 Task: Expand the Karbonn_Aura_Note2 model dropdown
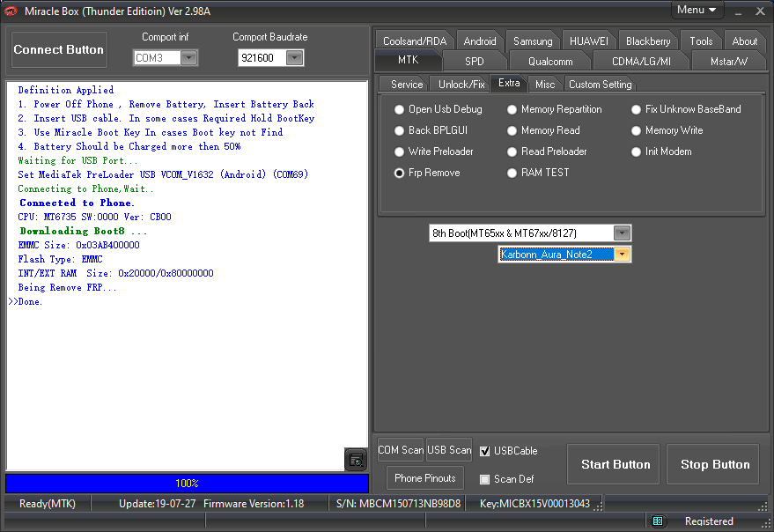coord(622,255)
